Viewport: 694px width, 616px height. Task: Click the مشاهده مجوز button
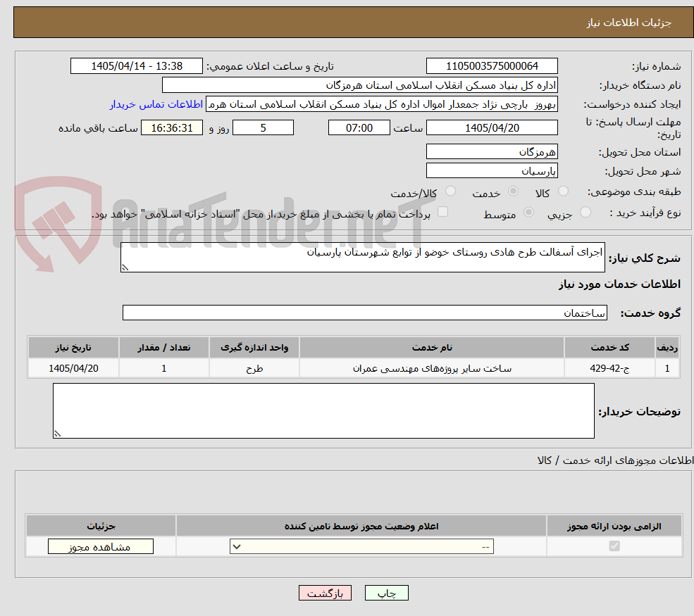[x=101, y=546]
